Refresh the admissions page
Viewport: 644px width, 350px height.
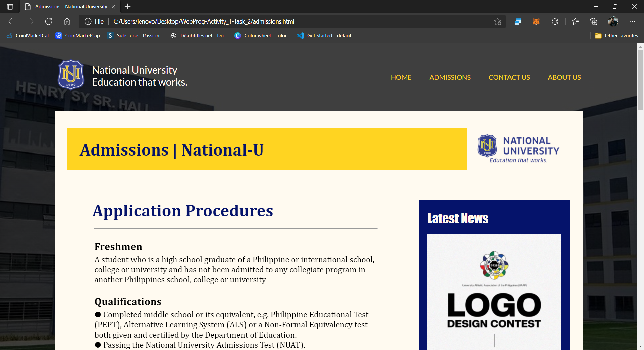click(x=49, y=21)
